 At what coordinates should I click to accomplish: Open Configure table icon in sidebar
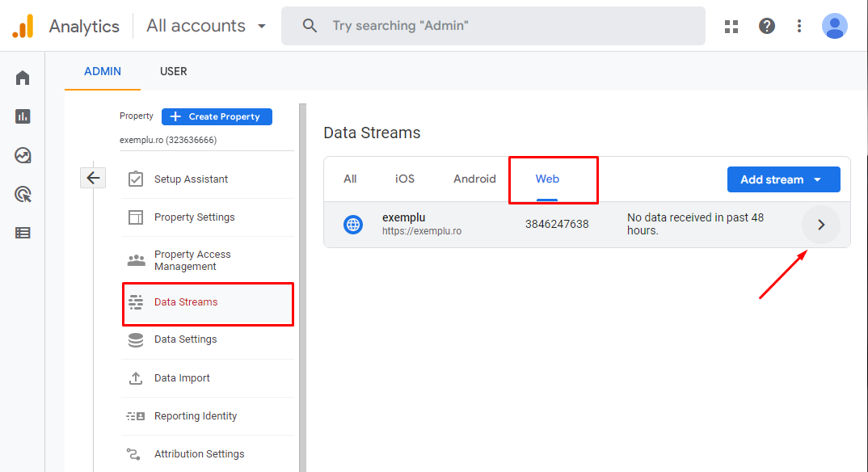point(23,233)
